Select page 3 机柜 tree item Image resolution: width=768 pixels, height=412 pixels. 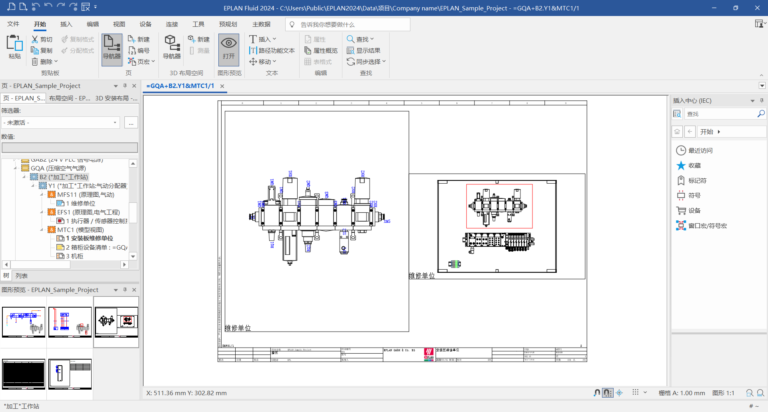(x=74, y=256)
